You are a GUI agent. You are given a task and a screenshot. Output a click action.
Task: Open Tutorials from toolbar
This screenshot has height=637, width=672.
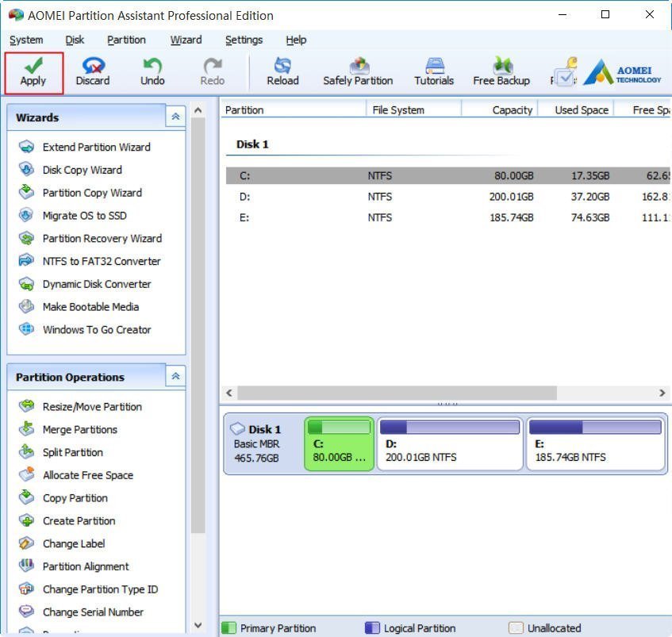[434, 72]
